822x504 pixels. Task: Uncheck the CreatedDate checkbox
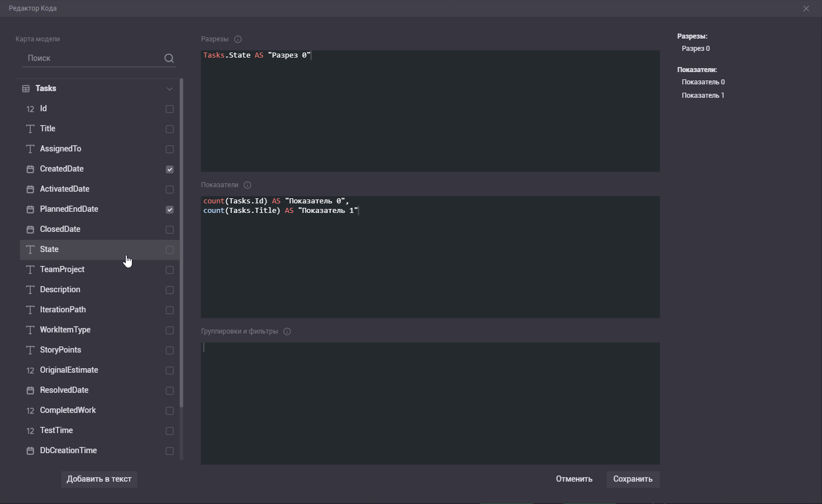(x=169, y=169)
